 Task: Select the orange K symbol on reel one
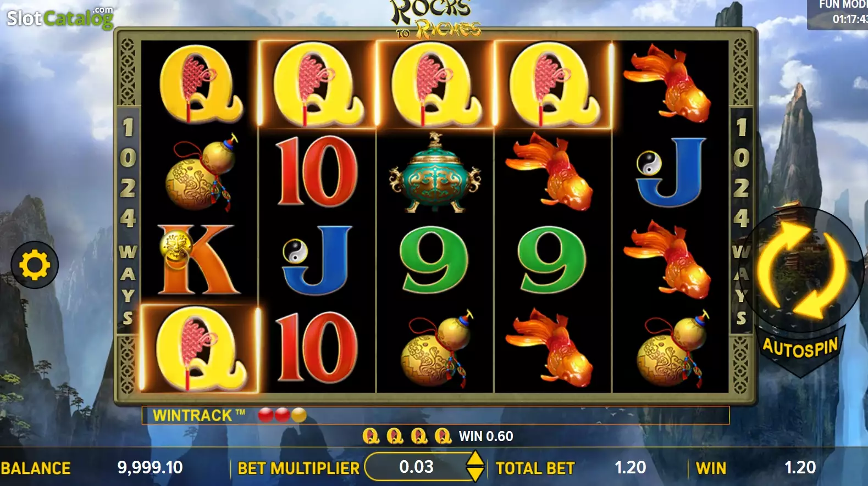[x=199, y=260]
